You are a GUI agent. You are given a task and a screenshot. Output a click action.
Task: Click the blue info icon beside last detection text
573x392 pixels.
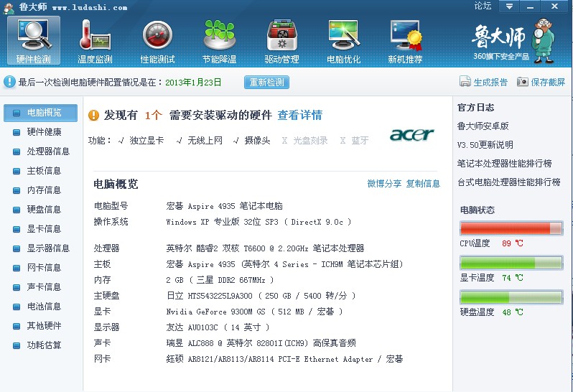[x=9, y=82]
